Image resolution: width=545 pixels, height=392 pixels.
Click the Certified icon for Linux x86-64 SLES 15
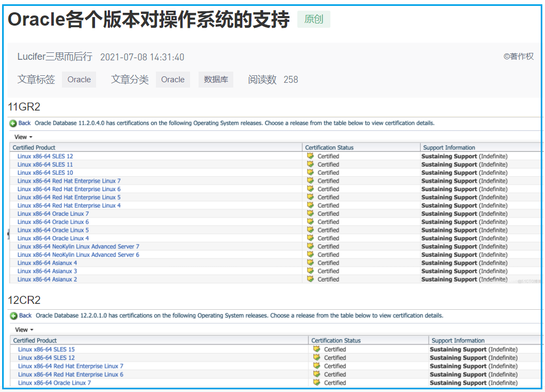pyautogui.click(x=317, y=349)
